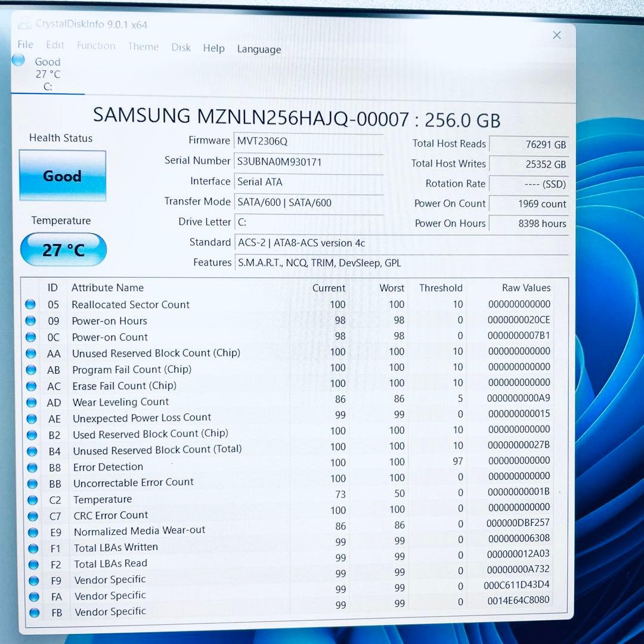Click the blue status dot beside Reallocated Sector Count

31,305
